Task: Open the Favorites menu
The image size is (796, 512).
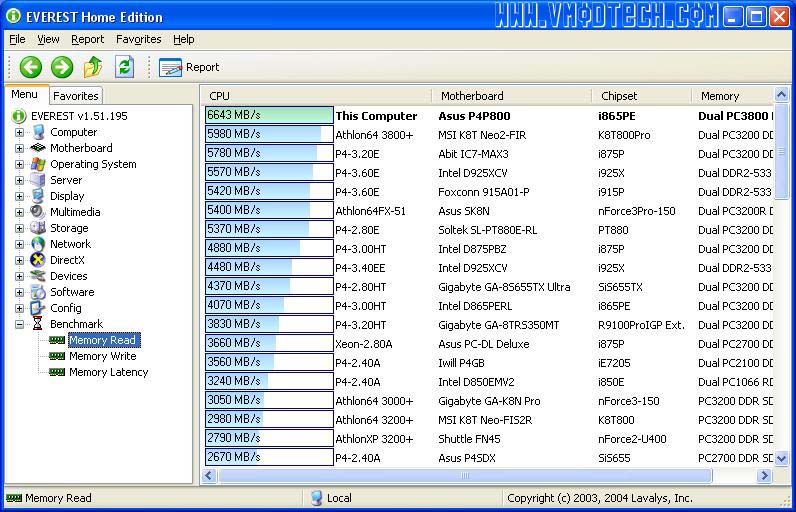Action: pyautogui.click(x=139, y=39)
